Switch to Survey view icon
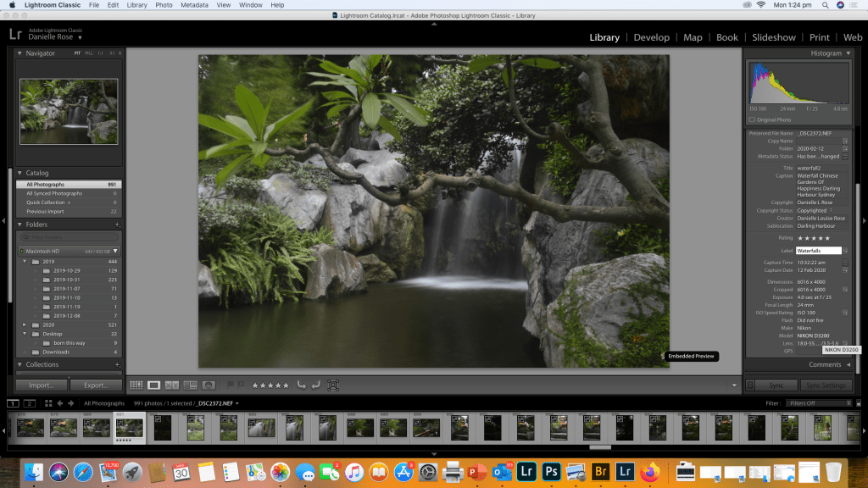 pyautogui.click(x=190, y=385)
